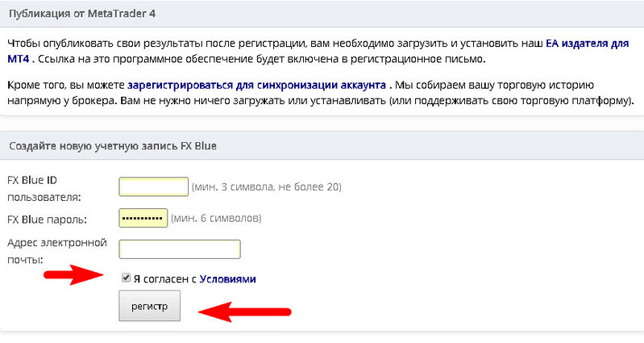Focus the FX Blue ID пользователя field
This screenshot has height=343, width=644.
(154, 186)
